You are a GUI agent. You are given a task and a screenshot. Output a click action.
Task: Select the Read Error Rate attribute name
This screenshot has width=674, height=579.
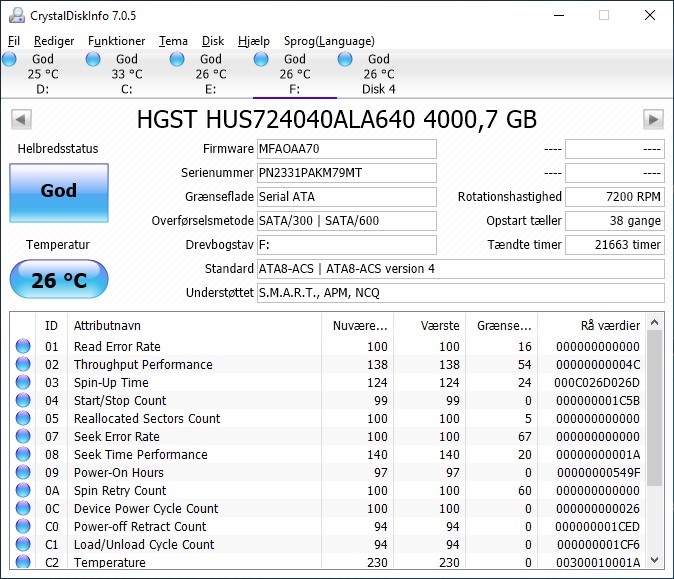(x=117, y=346)
